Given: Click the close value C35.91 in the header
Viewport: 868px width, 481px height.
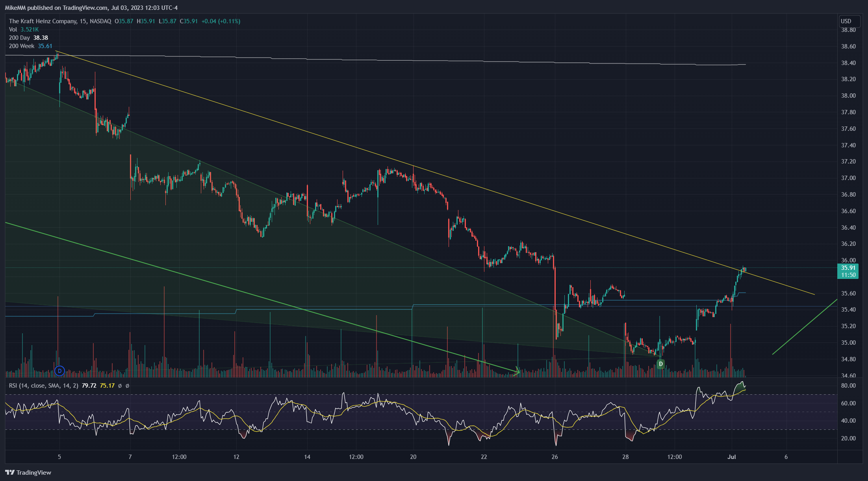Looking at the screenshot, I should [189, 21].
